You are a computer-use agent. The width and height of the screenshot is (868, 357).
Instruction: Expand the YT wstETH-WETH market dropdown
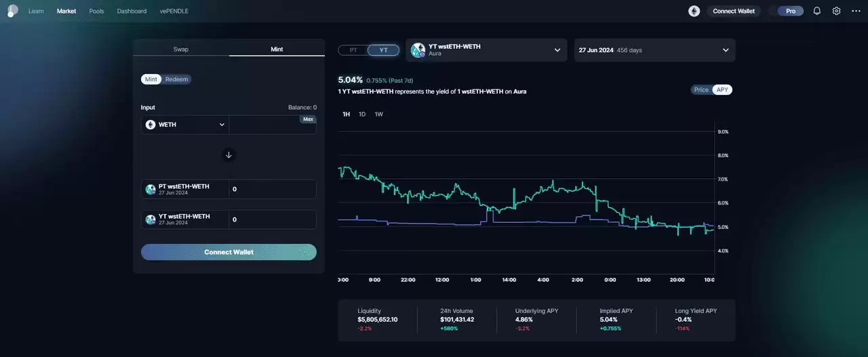(x=557, y=50)
